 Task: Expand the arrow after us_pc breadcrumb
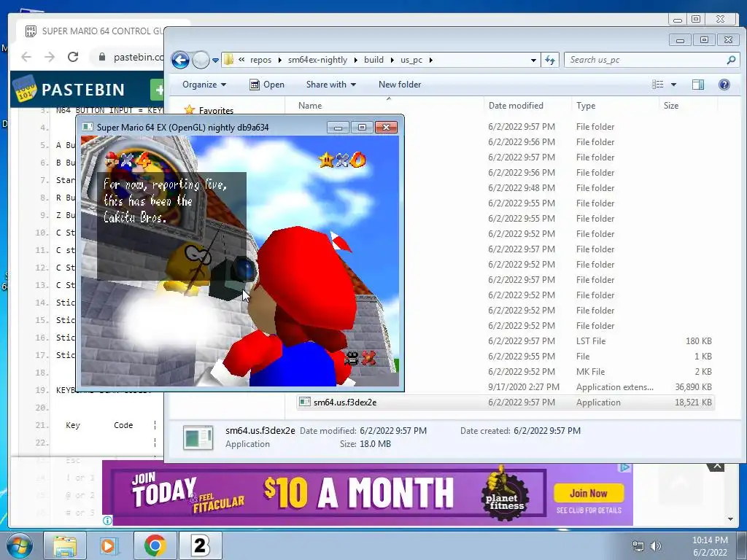430,60
